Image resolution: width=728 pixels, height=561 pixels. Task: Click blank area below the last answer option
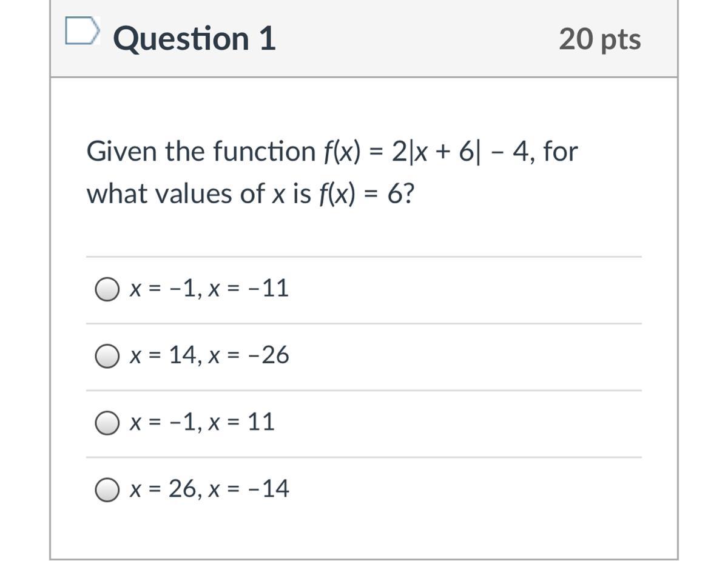pyautogui.click(x=364, y=531)
